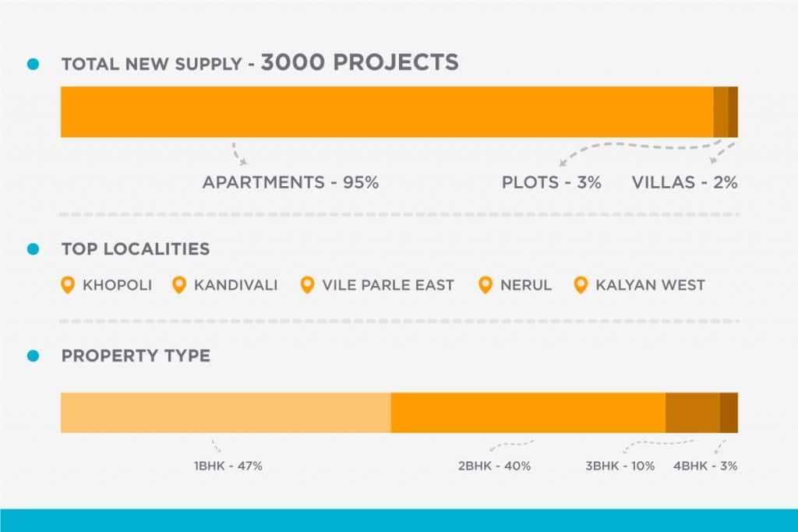798x532 pixels.
Task: Select the brown 3BHK bar segment
Action: pyautogui.click(x=693, y=413)
